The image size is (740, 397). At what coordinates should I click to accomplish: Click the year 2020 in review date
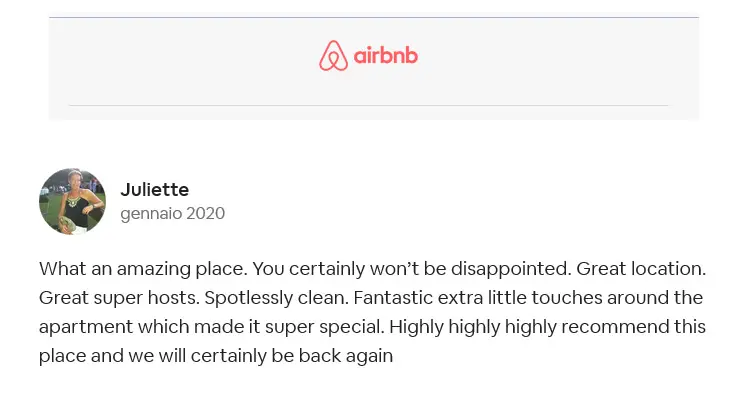point(205,213)
